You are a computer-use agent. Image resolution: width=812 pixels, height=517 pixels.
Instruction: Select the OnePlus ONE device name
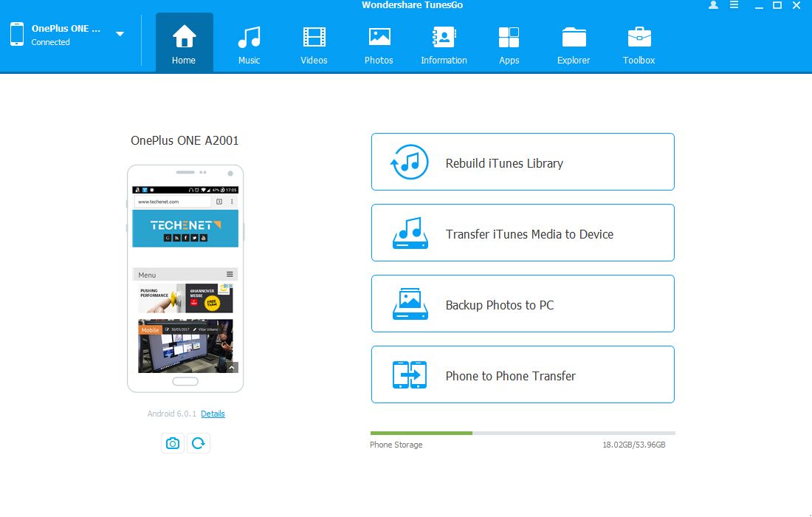tap(66, 29)
